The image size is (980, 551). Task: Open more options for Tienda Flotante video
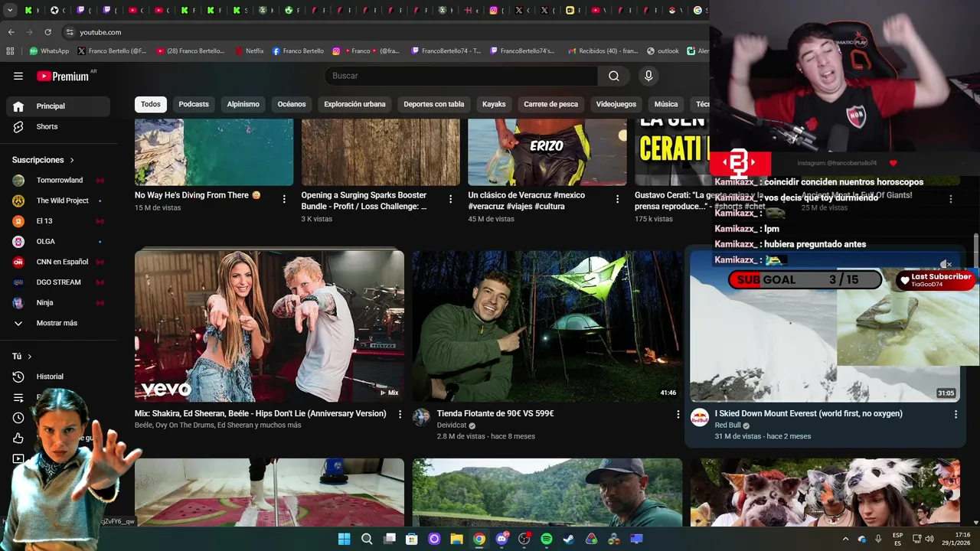(x=678, y=414)
